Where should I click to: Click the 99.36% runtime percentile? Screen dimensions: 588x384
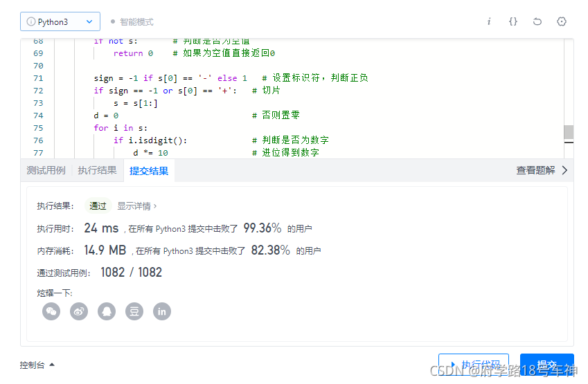262,228
